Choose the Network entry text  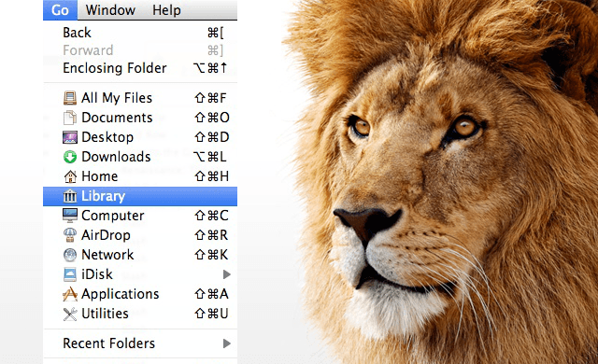(x=108, y=255)
